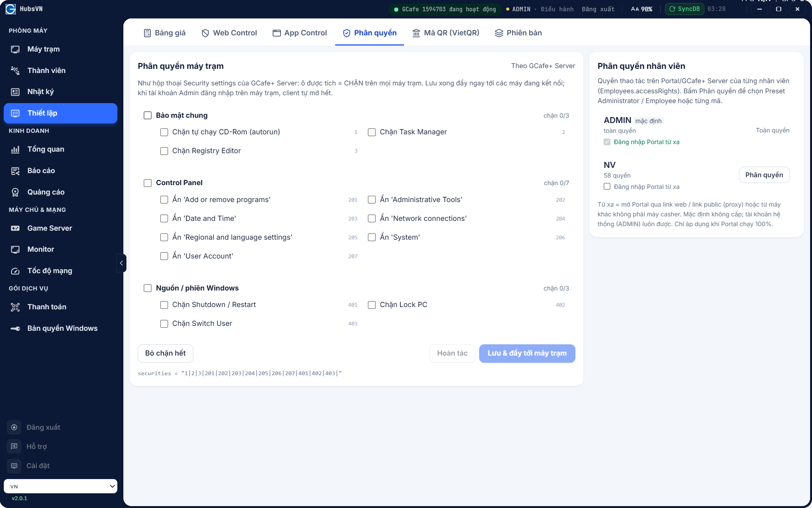Click Lưu & đẩy tới máy trạm button

(527, 353)
